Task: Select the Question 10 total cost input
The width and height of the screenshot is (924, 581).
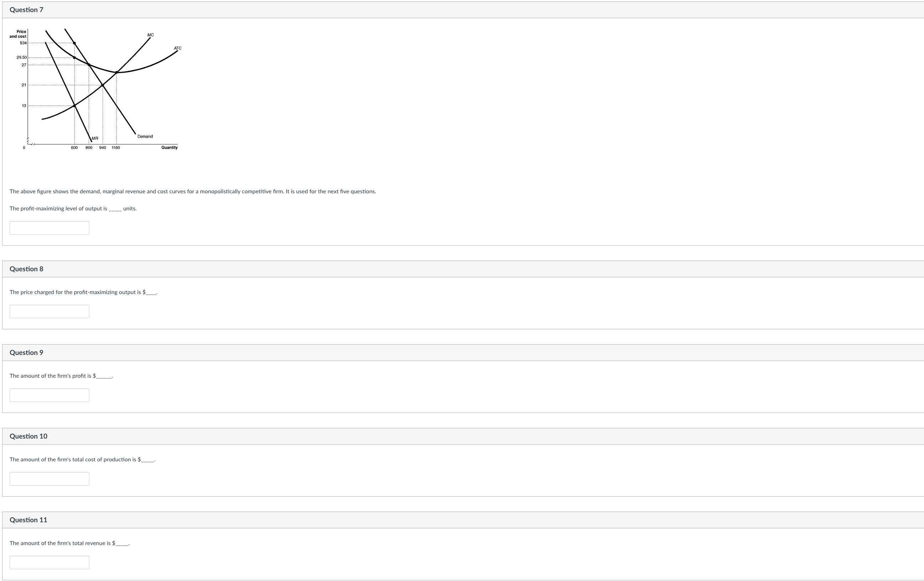Action: pos(49,479)
